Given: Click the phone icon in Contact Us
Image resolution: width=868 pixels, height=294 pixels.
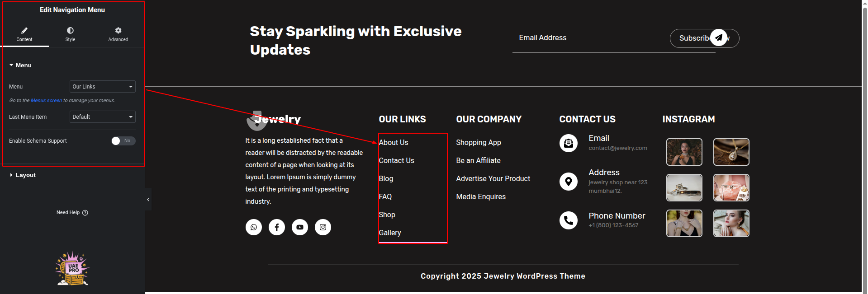Looking at the screenshot, I should pos(569,220).
